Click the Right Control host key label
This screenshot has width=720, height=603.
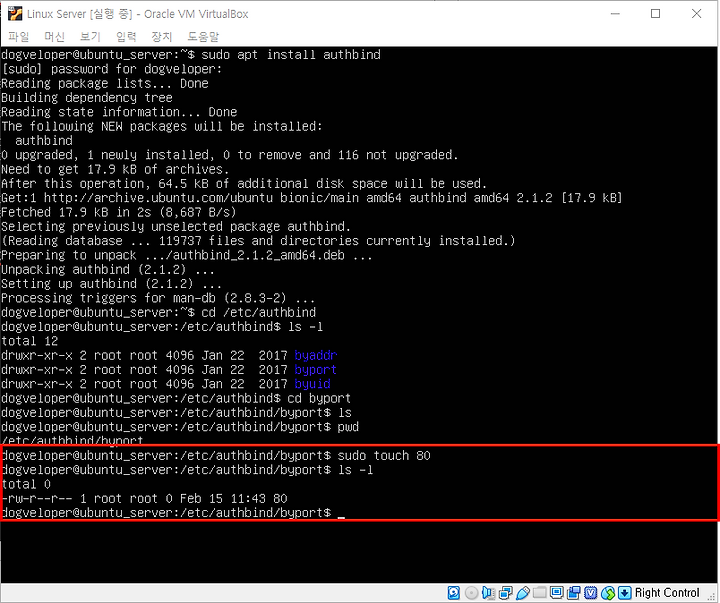[667, 593]
